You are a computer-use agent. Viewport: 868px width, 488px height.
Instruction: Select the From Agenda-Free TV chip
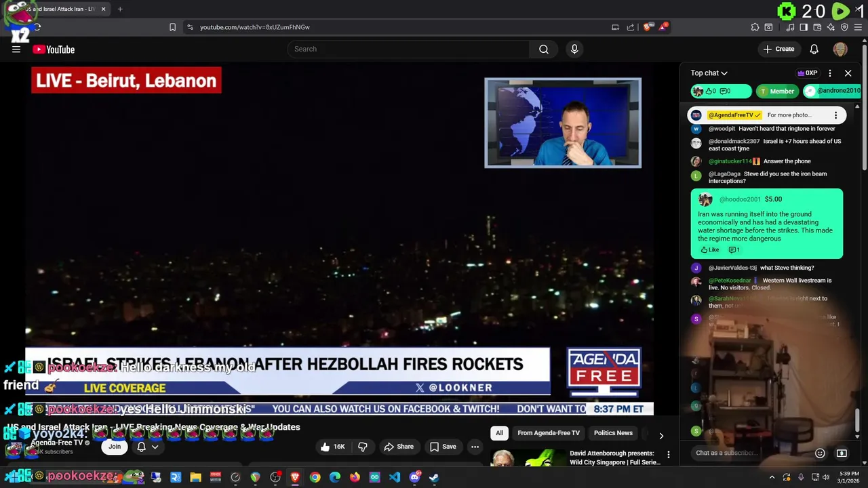tap(549, 433)
